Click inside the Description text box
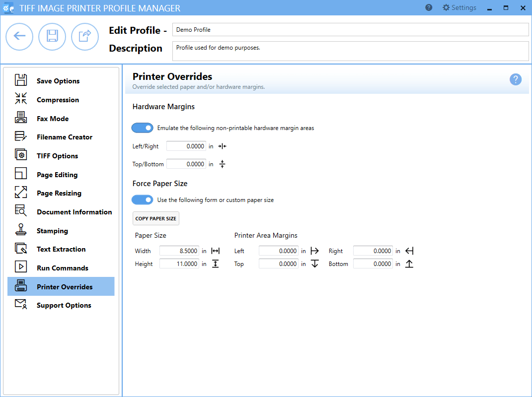The image size is (532, 397). (x=350, y=50)
